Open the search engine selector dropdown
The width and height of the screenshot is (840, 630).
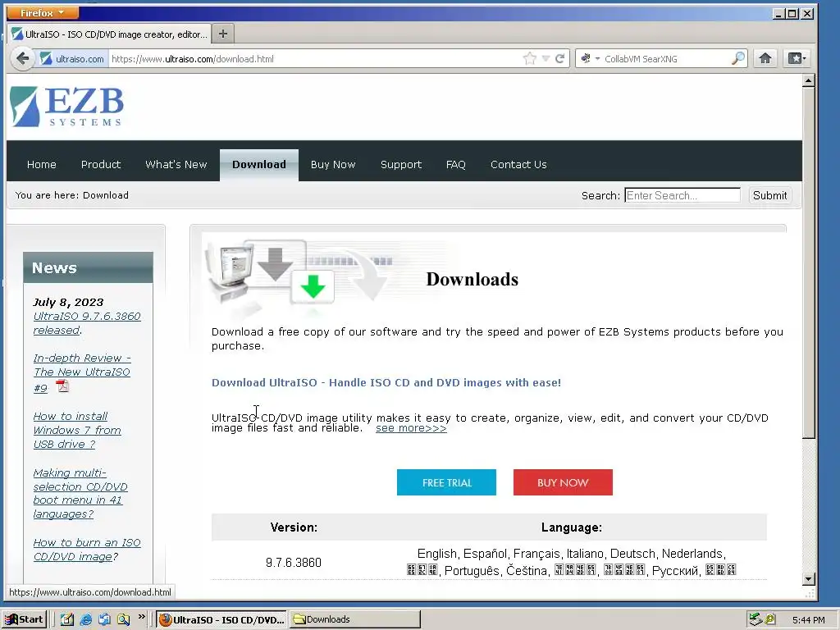click(589, 58)
